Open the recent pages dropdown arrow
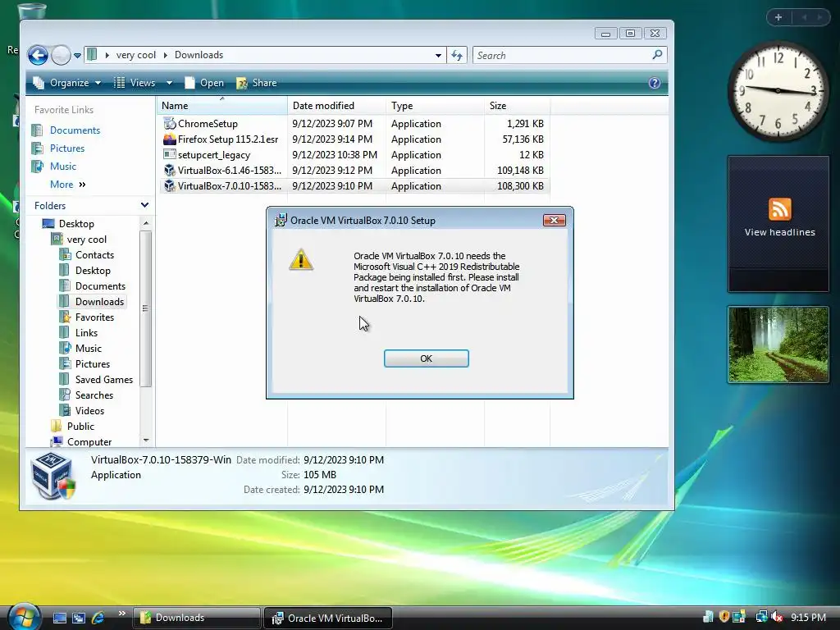This screenshot has height=630, width=840. pos(77,56)
